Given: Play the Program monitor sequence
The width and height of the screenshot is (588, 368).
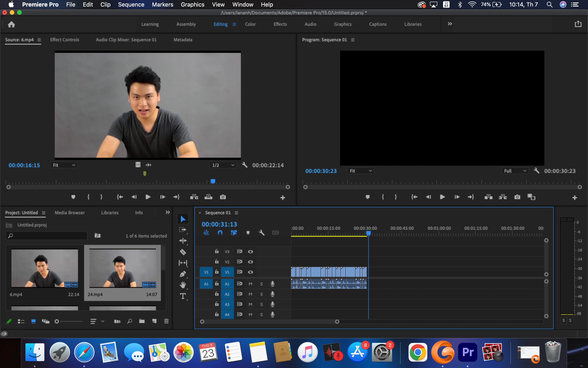Looking at the screenshot, I should click(x=442, y=197).
